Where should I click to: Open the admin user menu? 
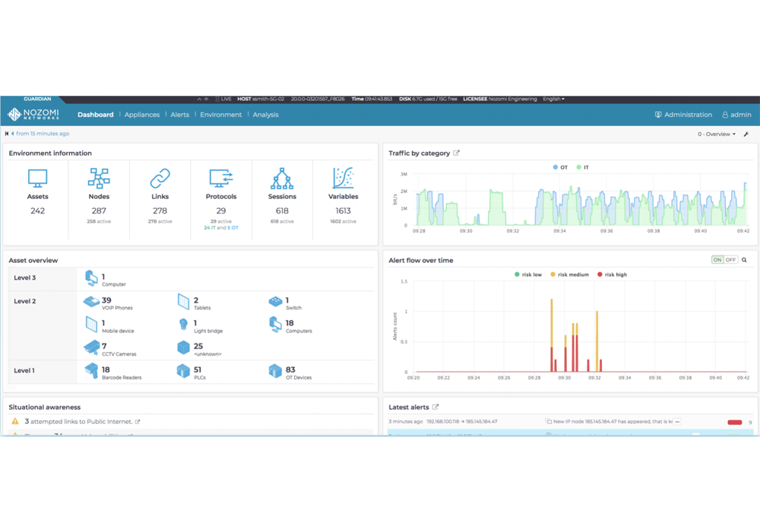click(x=736, y=115)
